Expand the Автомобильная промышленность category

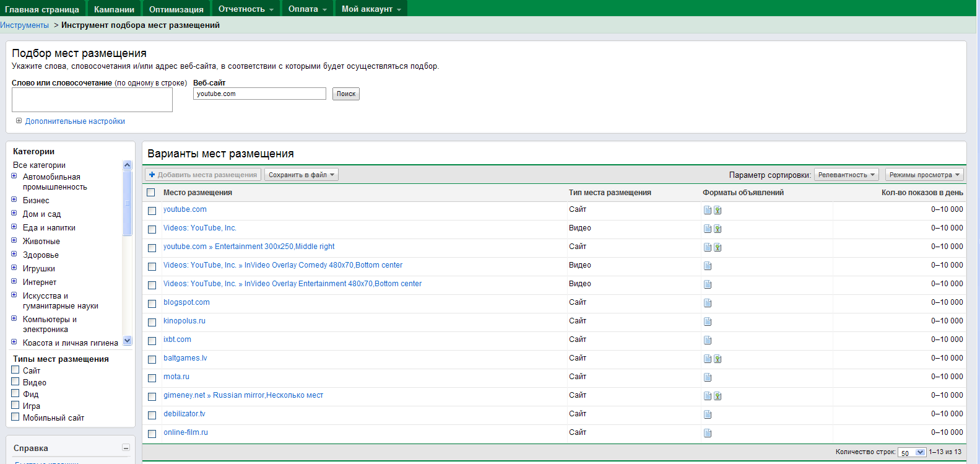click(14, 176)
